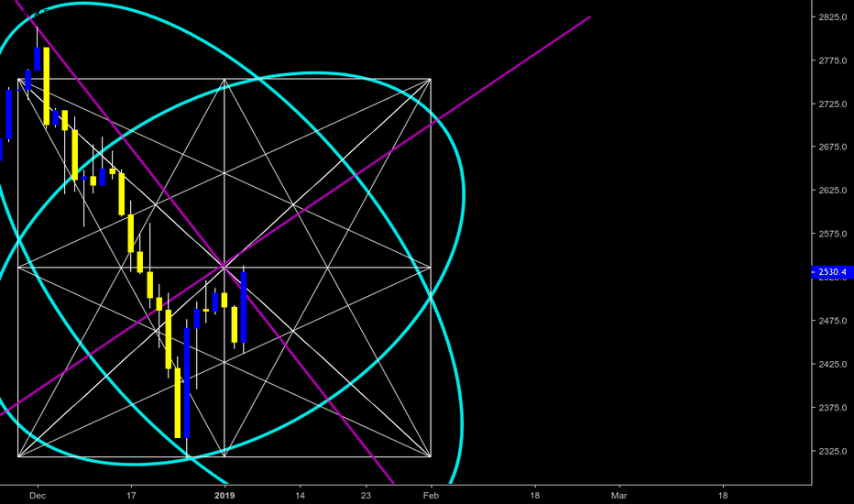Click the 2725.0 price axis label

(x=833, y=104)
